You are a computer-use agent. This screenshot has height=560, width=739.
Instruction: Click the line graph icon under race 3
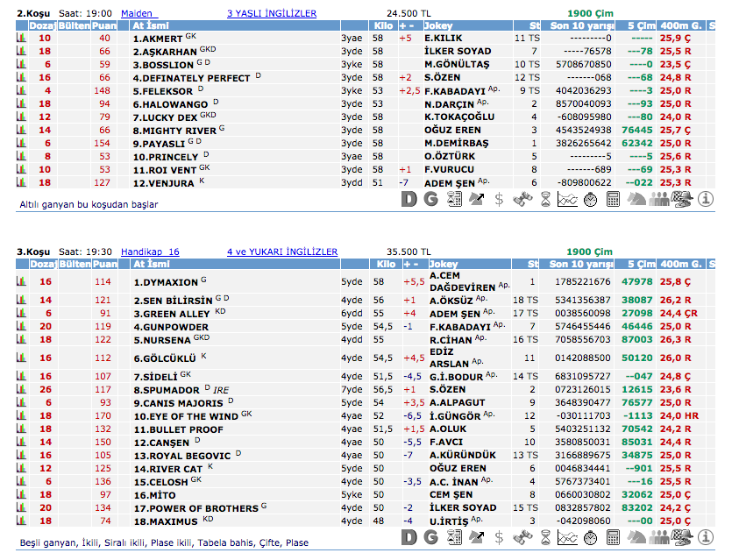[567, 536]
